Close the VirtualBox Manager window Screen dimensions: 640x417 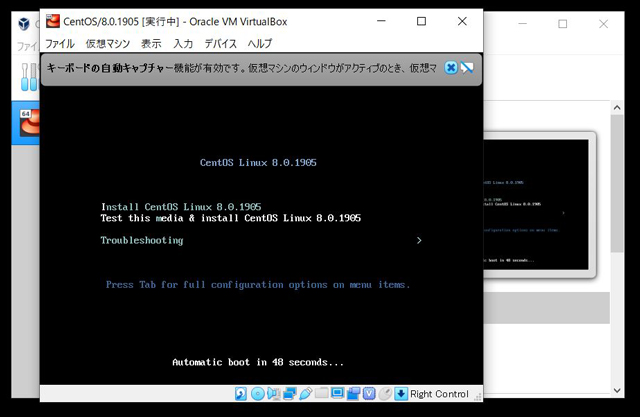603,24
